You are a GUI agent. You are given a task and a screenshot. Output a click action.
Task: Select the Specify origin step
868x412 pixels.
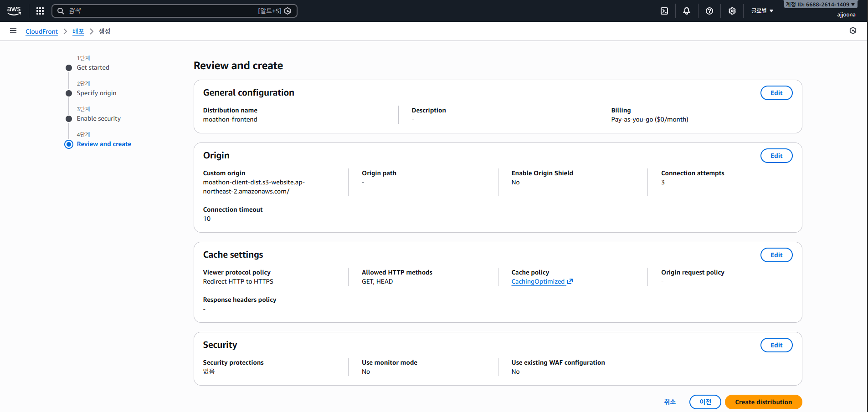(x=96, y=93)
